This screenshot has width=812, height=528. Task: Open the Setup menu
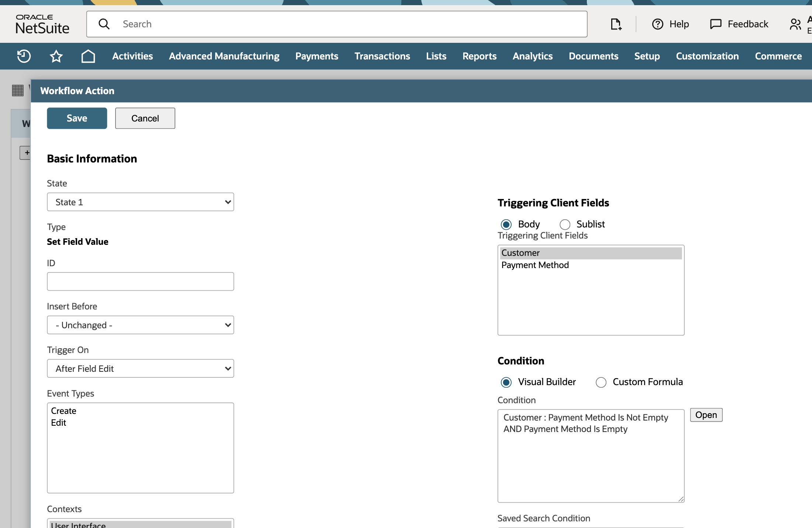click(647, 56)
